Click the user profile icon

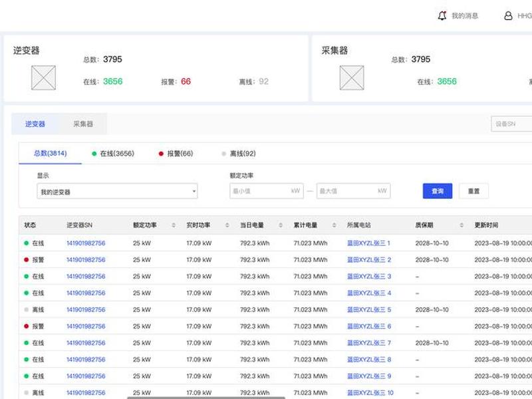pos(508,15)
